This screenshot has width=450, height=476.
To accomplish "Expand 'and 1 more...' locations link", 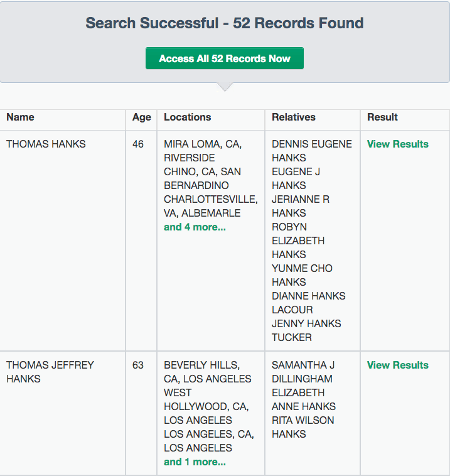I will click(195, 462).
